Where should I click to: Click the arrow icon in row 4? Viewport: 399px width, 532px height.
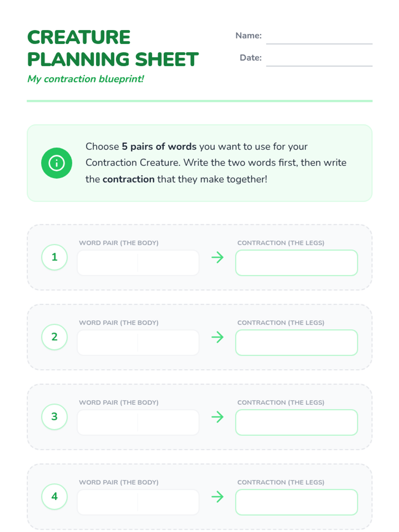point(217,496)
